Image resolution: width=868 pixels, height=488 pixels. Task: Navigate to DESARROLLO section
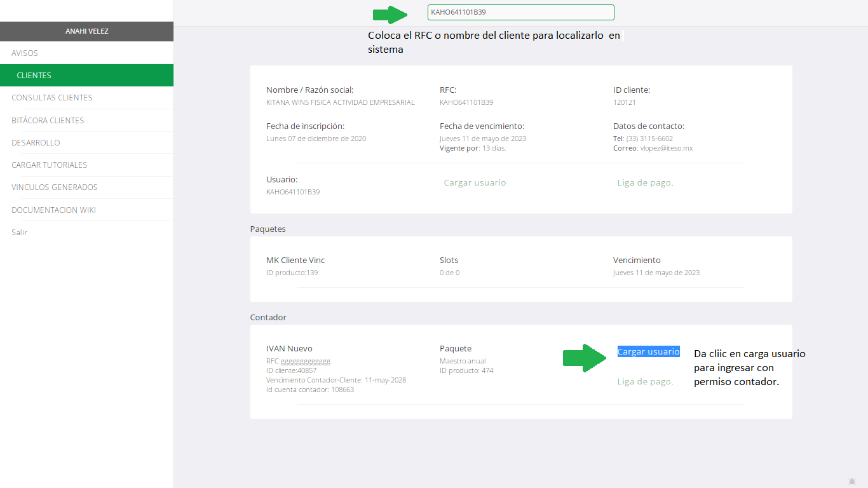(36, 143)
